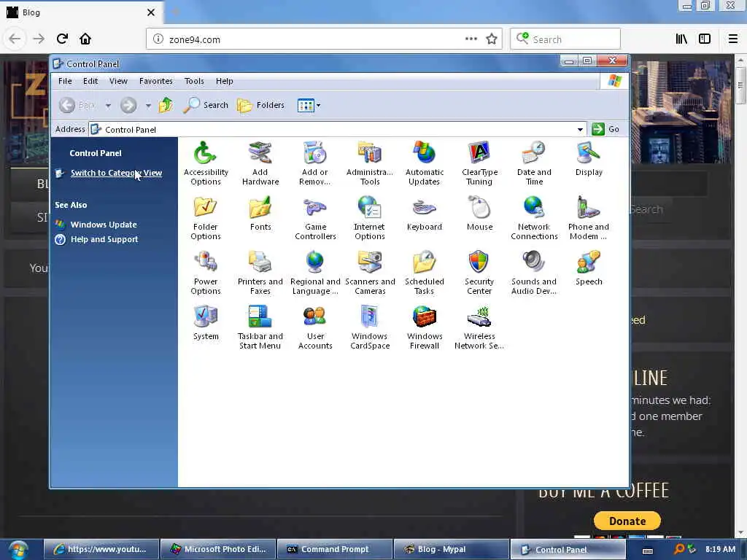Screen dimensions: 747x560
Task: Open Scanners and Cameras
Action: click(x=370, y=273)
